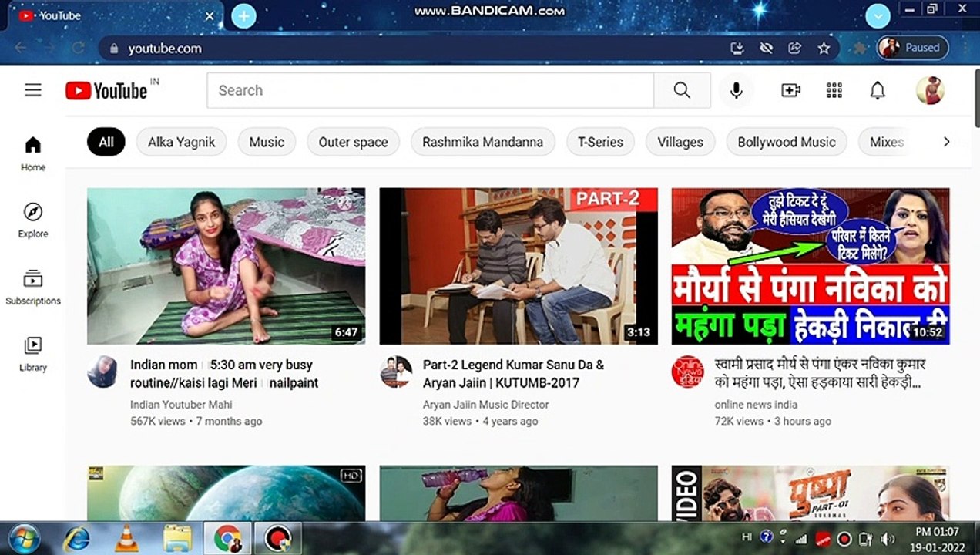Open the file explorer taskbar icon

click(x=177, y=538)
